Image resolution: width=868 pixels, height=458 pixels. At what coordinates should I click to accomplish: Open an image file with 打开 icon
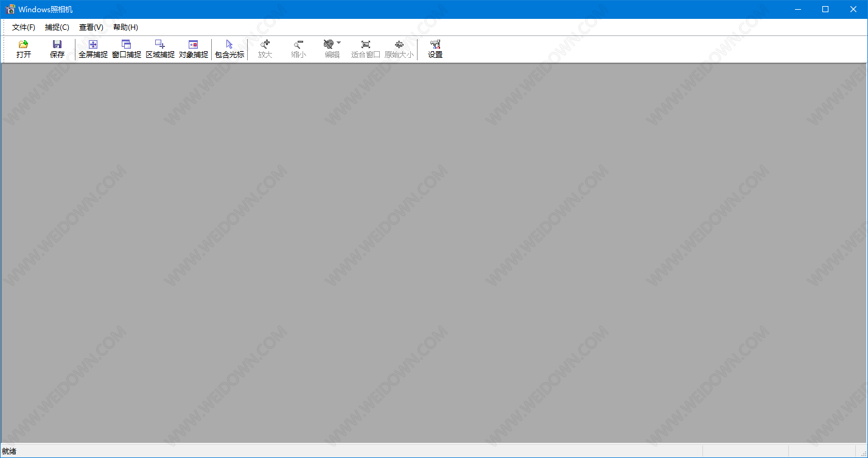[24, 49]
